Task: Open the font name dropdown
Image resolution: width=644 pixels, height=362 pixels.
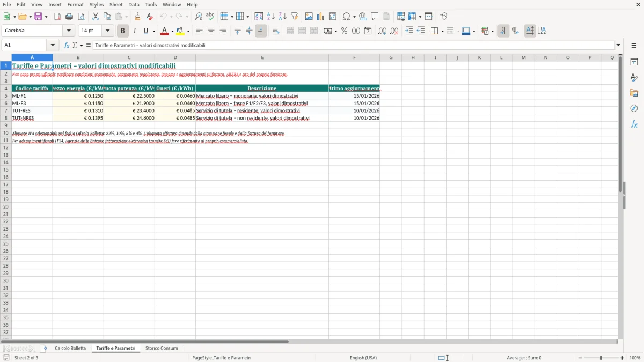Action: (x=69, y=31)
